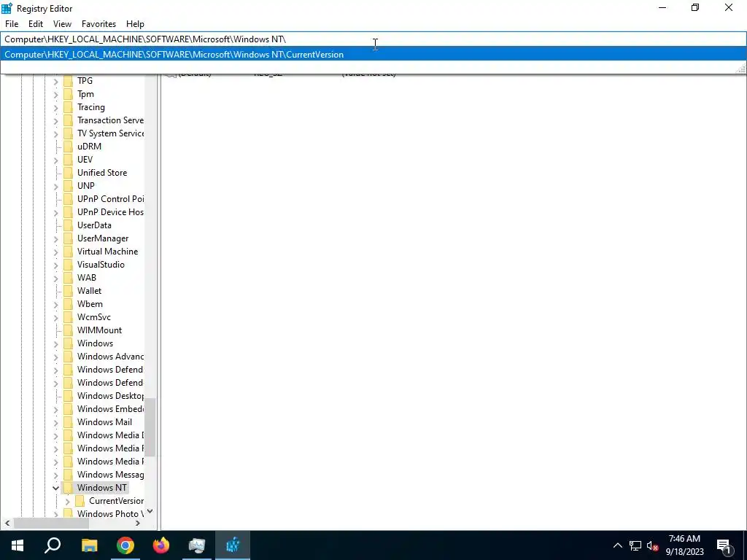Select the Wbem key label

(90, 304)
